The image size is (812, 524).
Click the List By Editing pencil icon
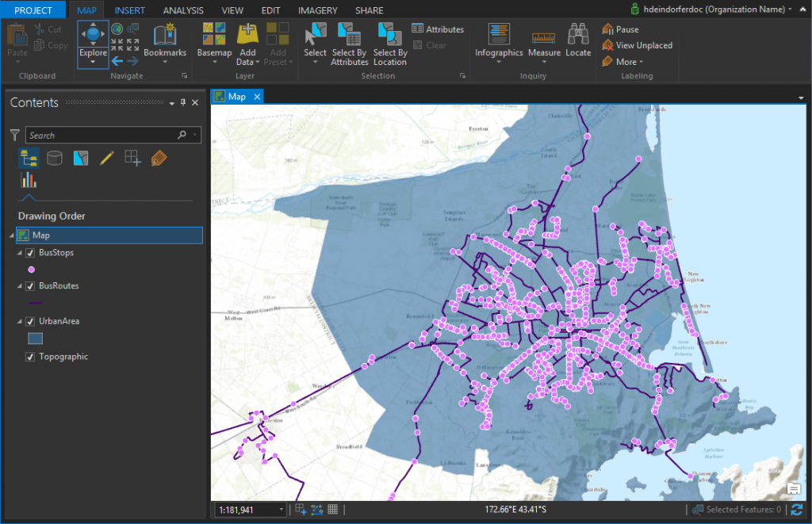pyautogui.click(x=107, y=158)
